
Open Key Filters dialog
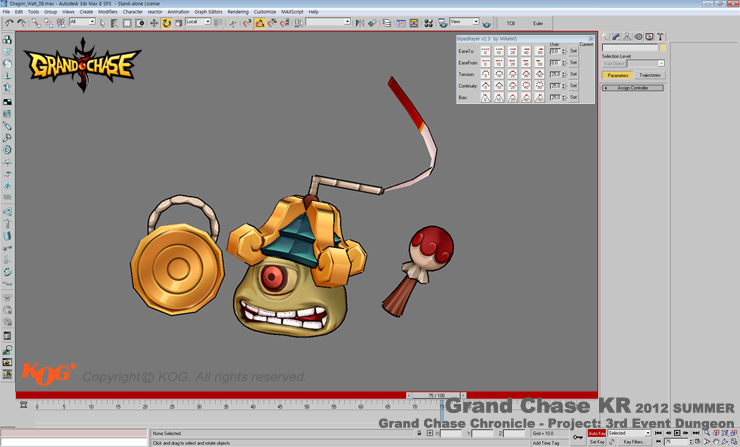click(x=633, y=441)
